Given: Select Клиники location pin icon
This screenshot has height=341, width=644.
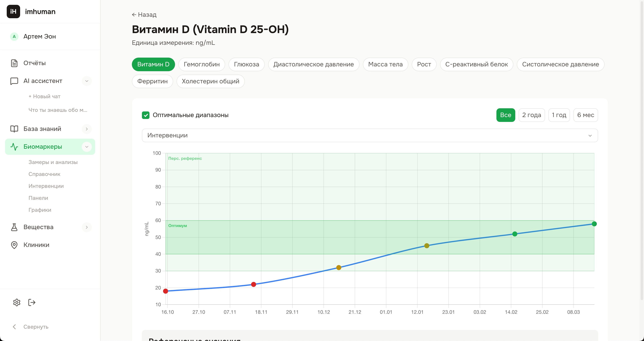Looking at the screenshot, I should tap(14, 245).
